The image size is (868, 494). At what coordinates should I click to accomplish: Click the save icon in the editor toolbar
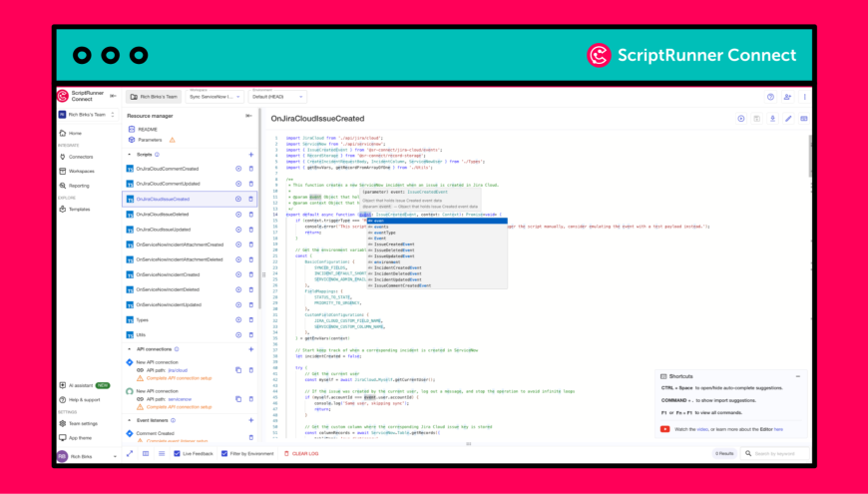[x=756, y=119]
